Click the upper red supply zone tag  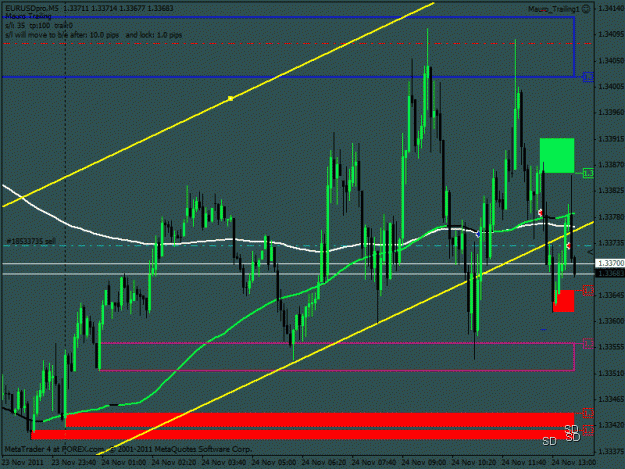(588, 413)
